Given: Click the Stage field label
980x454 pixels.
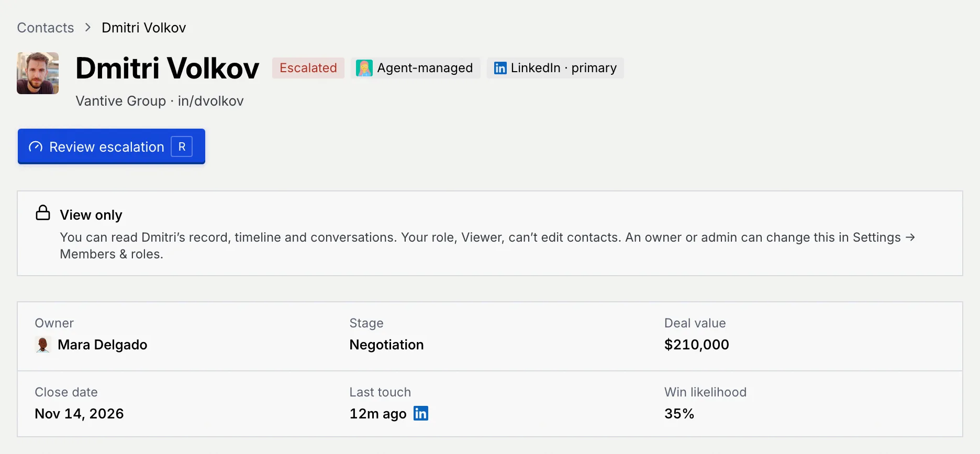Looking at the screenshot, I should click(x=366, y=323).
